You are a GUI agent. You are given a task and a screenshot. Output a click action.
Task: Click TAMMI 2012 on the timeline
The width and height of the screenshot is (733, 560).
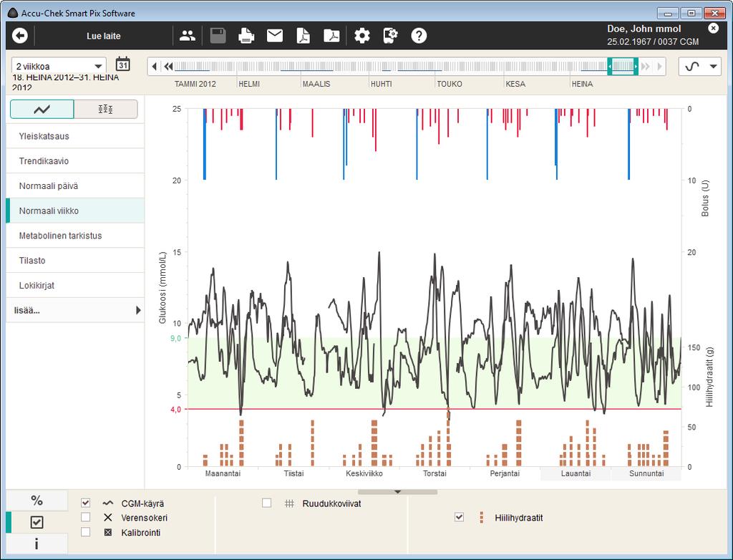pos(195,85)
